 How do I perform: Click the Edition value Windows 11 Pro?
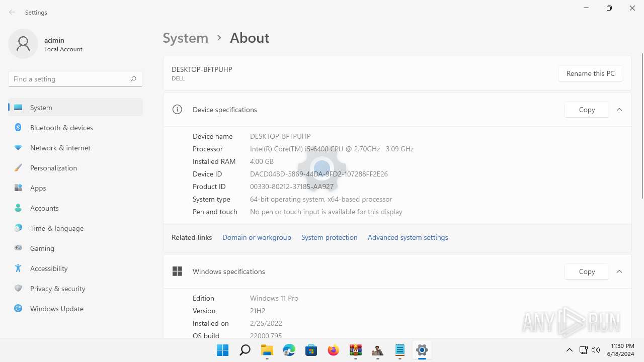(274, 298)
